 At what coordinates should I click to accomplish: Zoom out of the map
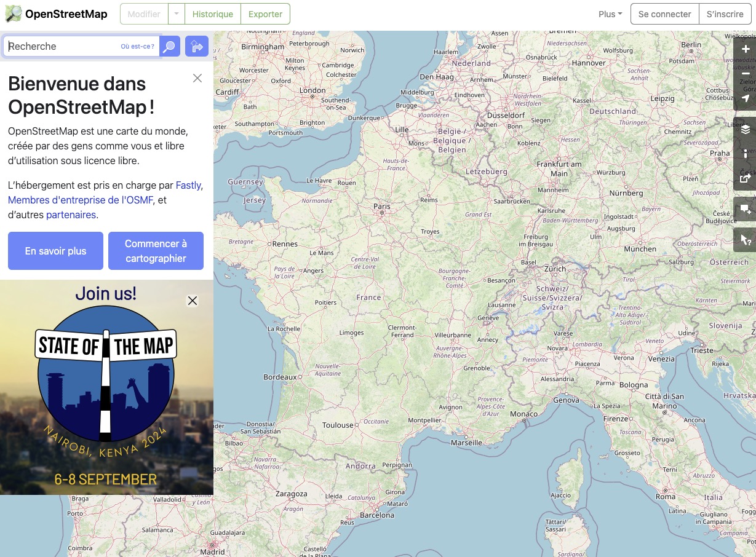click(x=745, y=73)
